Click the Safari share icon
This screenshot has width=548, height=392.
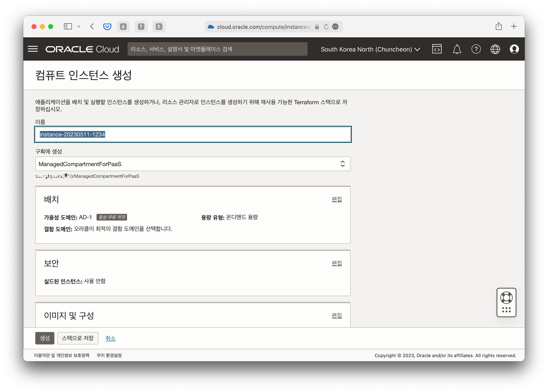[499, 26]
